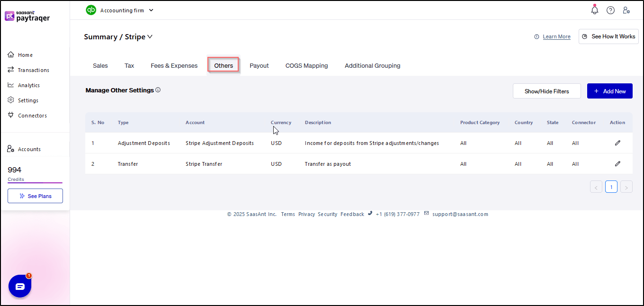Click the Type column header
The image size is (644, 306).
pyautogui.click(x=123, y=123)
